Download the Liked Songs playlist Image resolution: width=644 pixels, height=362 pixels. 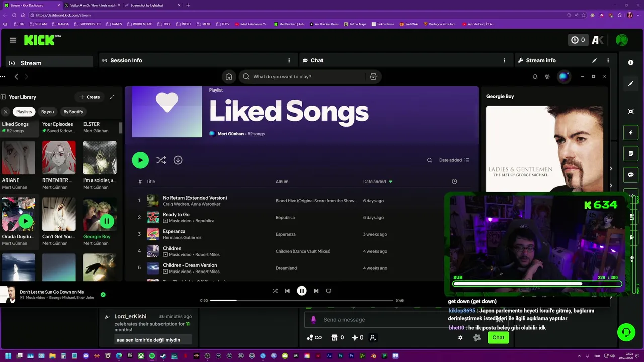178,160
